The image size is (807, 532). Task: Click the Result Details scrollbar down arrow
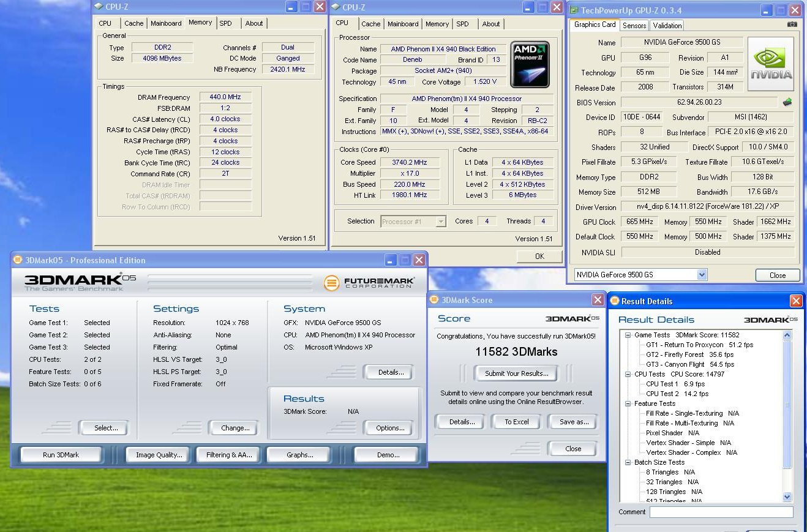(787, 496)
